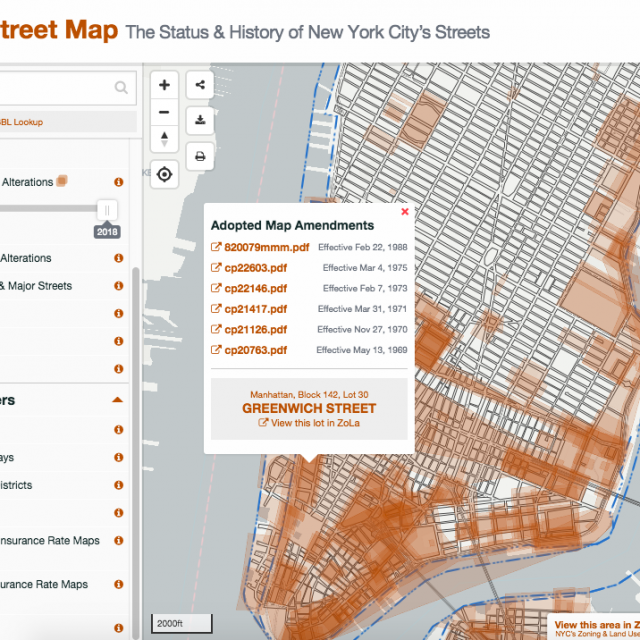
Task: Click the download data icon
Action: (201, 120)
